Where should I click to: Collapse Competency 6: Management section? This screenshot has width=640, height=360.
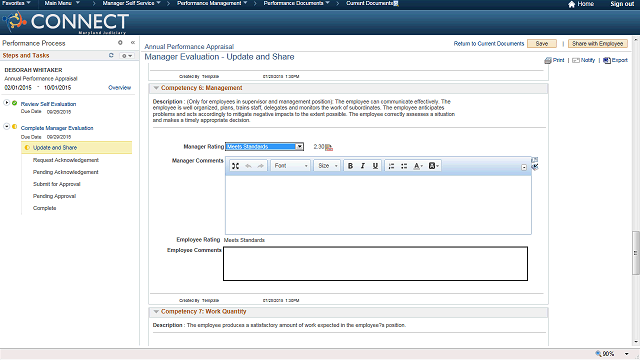[x=156, y=88]
